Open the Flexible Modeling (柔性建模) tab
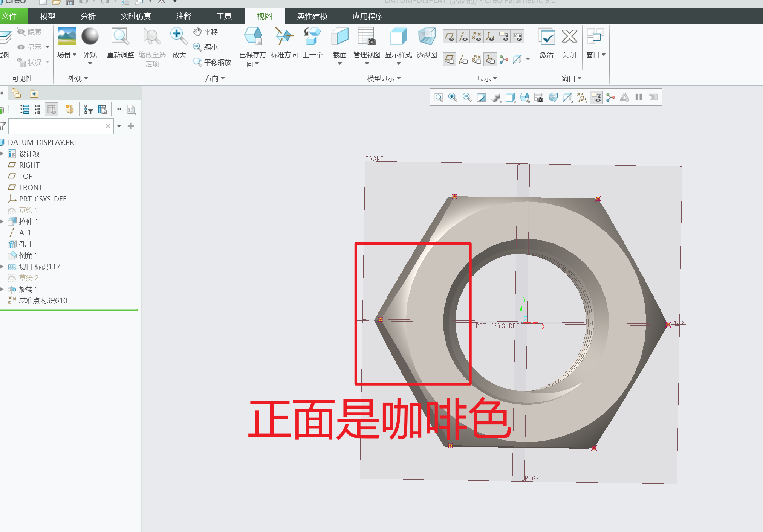The image size is (763, 532). (312, 16)
